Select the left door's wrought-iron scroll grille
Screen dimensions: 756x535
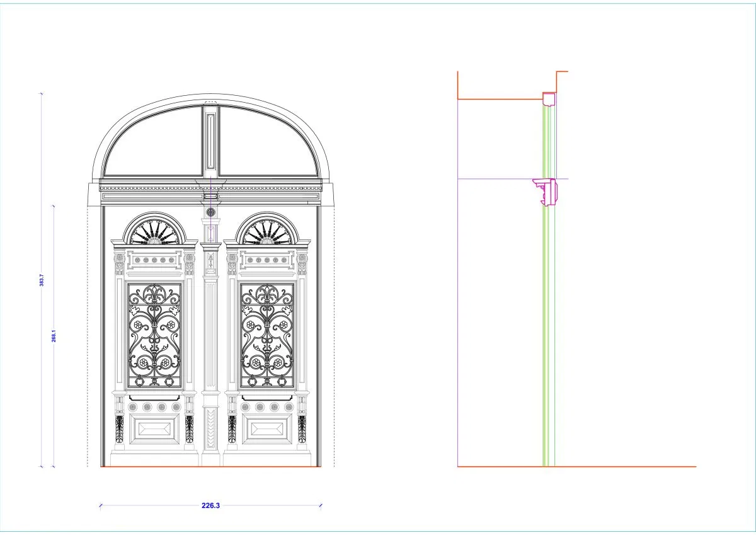click(x=154, y=335)
